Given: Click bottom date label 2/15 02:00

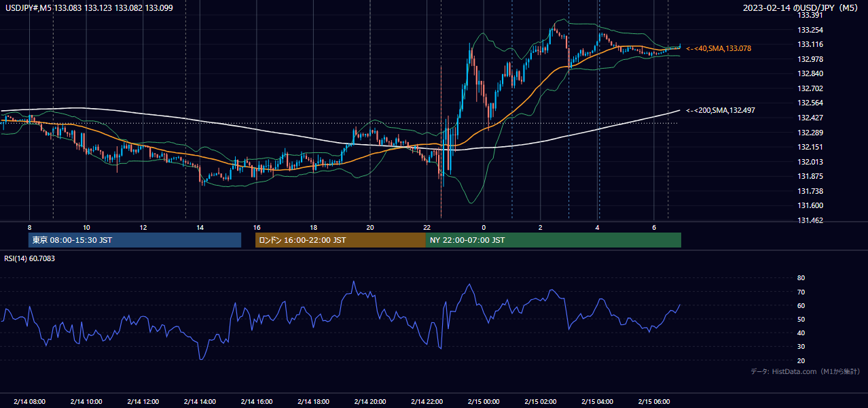Looking at the screenshot, I should (541, 402).
